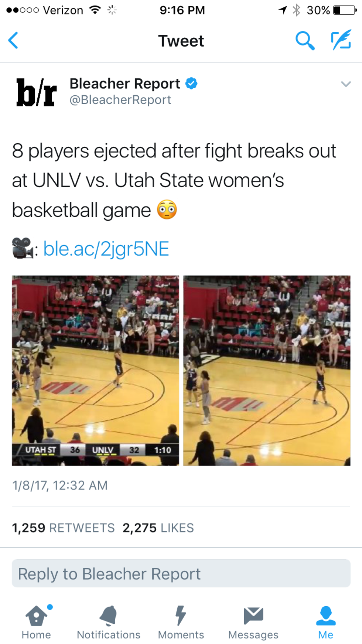Switch to the Moments tab
Viewport: 362px width, 644px height.
(x=181, y=623)
